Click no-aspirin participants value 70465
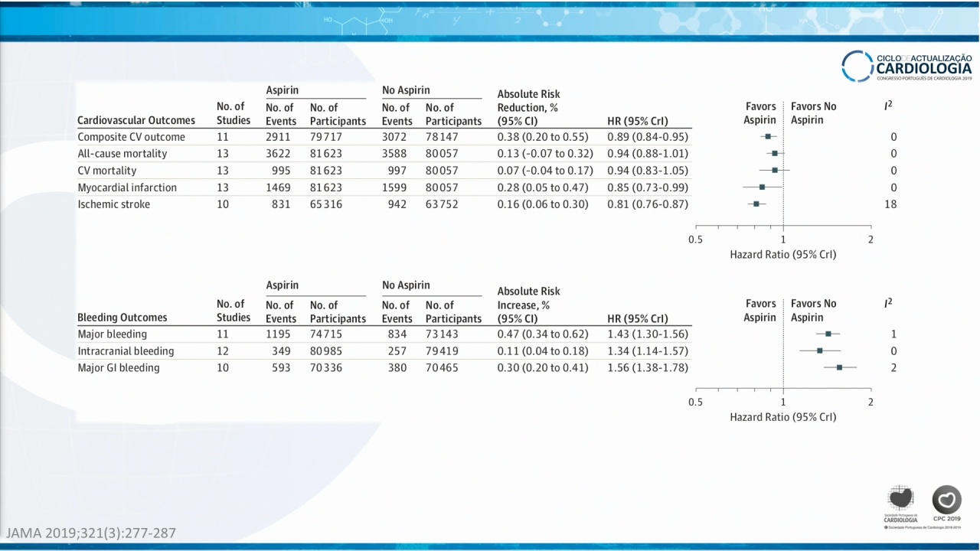 (442, 368)
